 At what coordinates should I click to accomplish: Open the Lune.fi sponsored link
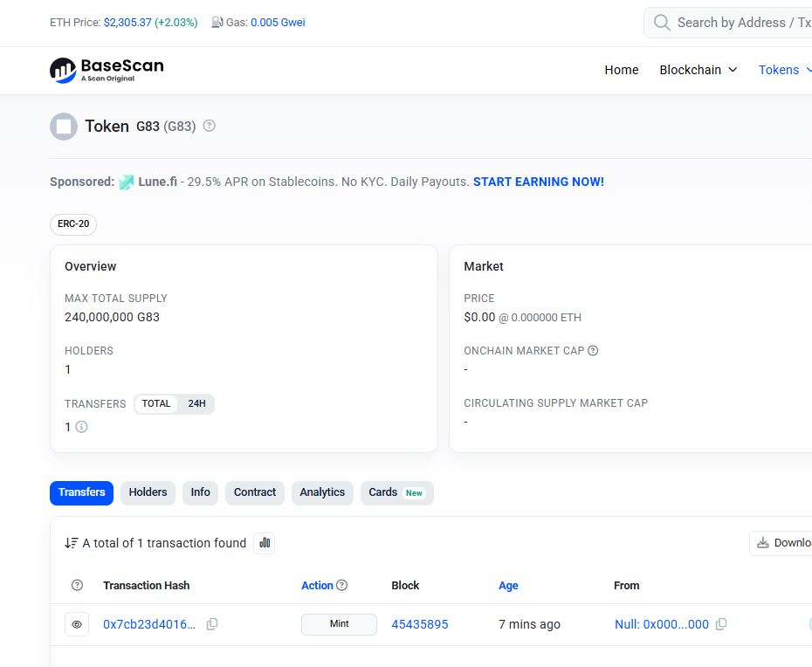click(x=157, y=182)
